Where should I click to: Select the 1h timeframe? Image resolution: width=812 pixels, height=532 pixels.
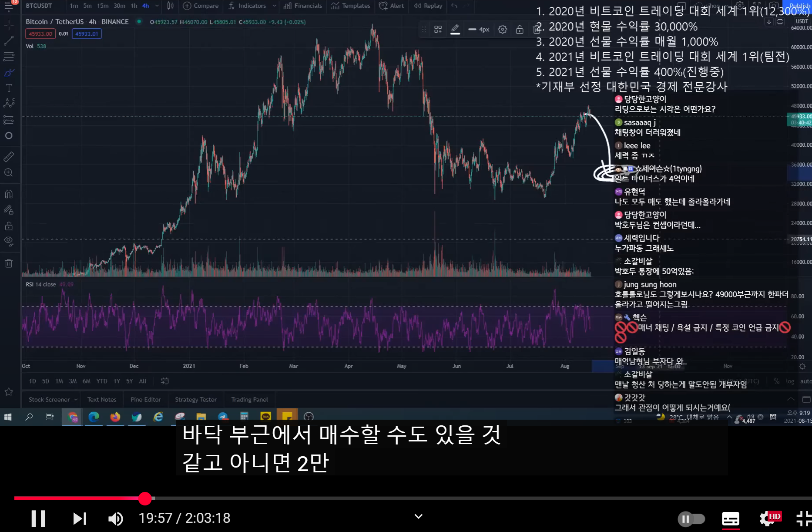134,6
